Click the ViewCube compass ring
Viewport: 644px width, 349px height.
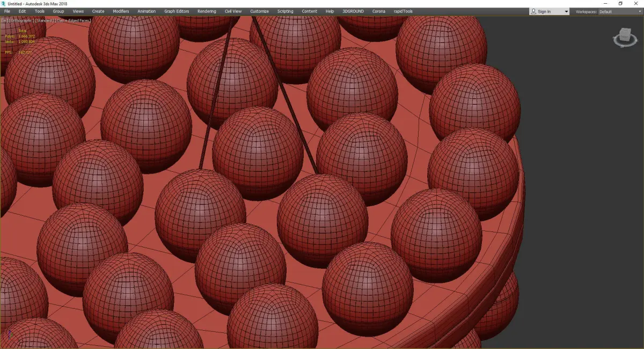tap(625, 45)
